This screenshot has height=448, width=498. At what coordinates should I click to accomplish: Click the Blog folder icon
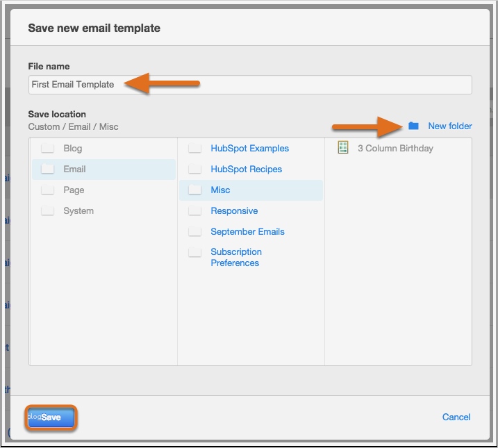click(x=47, y=149)
